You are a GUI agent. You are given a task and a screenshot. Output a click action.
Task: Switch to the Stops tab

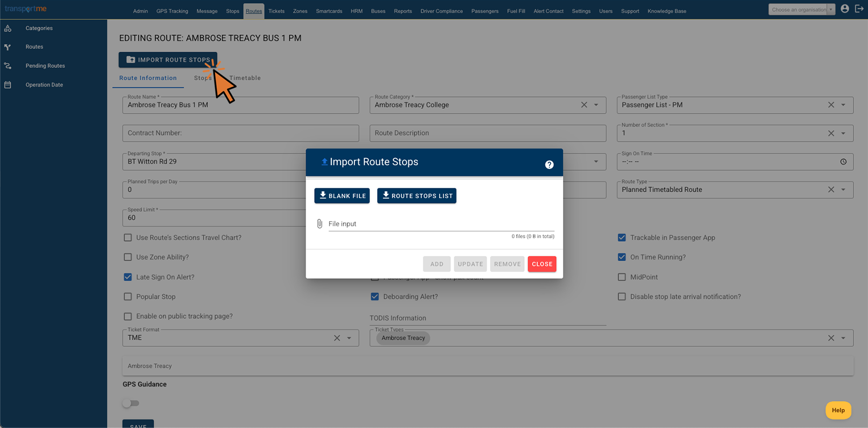click(x=203, y=78)
